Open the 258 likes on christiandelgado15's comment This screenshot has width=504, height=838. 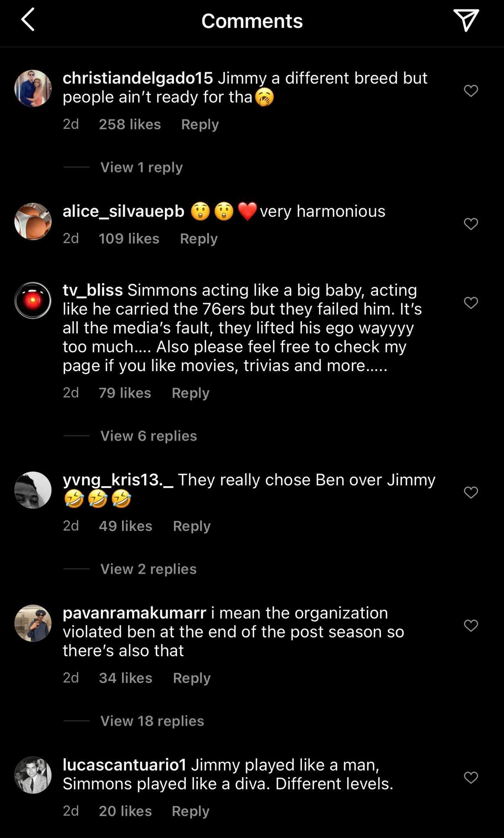[129, 124]
